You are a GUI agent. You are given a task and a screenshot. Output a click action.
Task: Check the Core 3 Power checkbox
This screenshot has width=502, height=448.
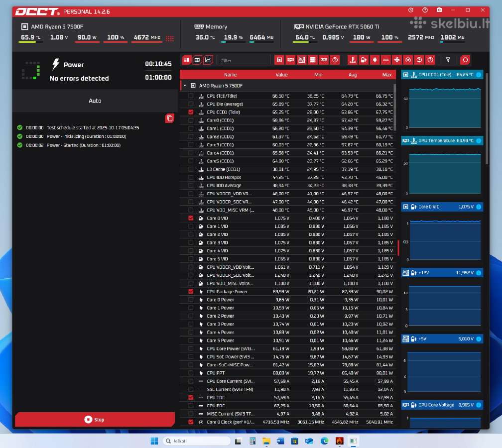tap(191, 324)
